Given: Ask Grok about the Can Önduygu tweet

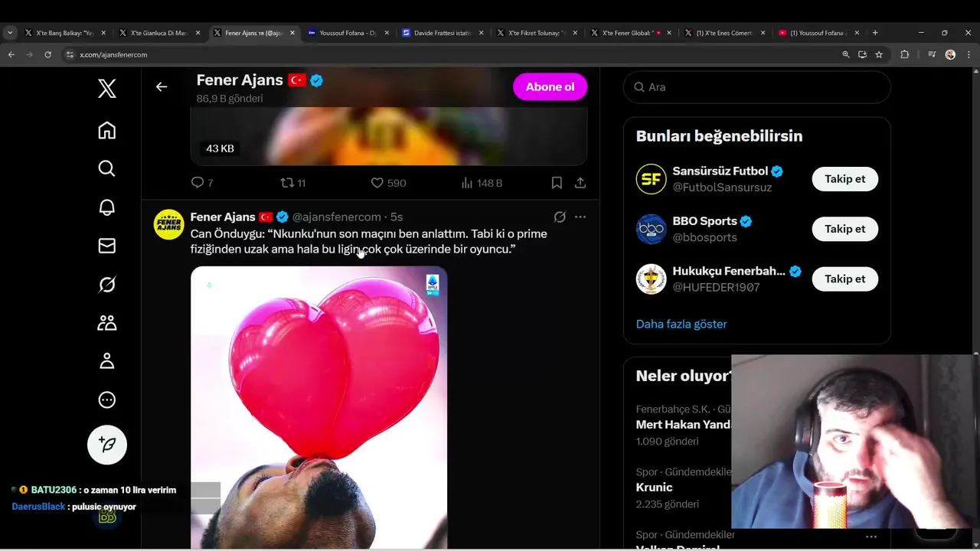Looking at the screenshot, I should pos(560,217).
